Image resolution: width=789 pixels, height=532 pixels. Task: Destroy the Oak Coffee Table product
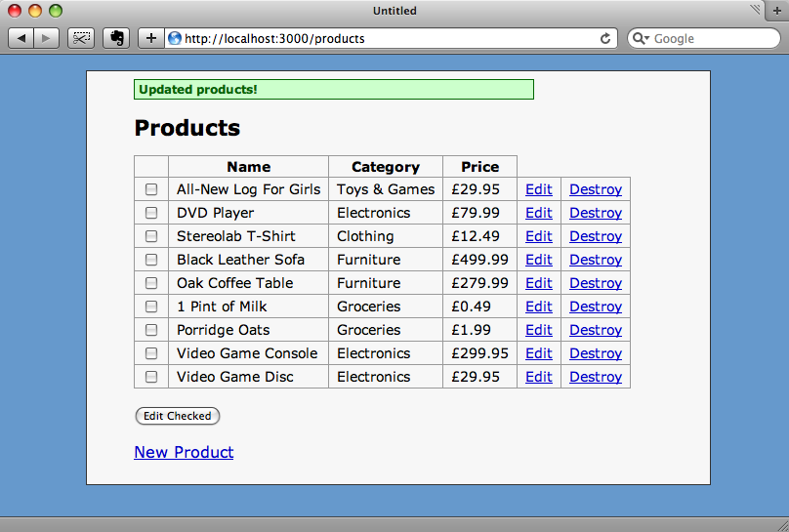[x=596, y=282]
